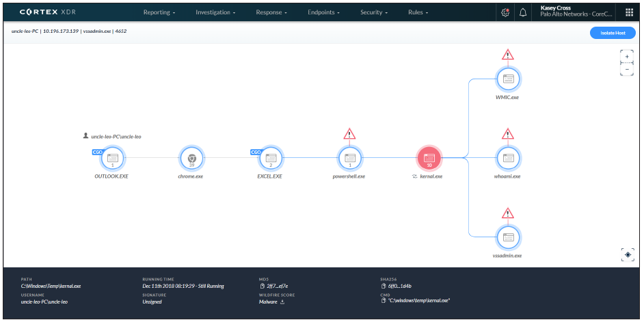Viewport: 644px width, 320px height.
Task: Select the whoami.exe process node
Action: click(508, 158)
